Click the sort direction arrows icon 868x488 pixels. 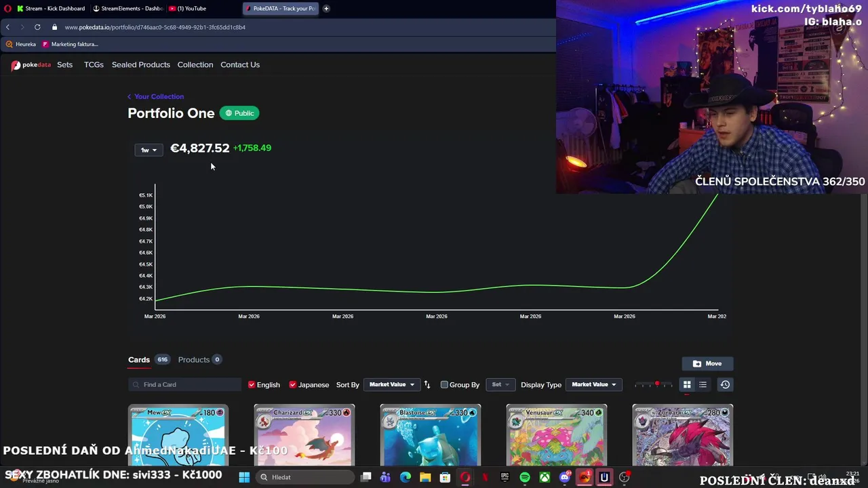point(427,385)
